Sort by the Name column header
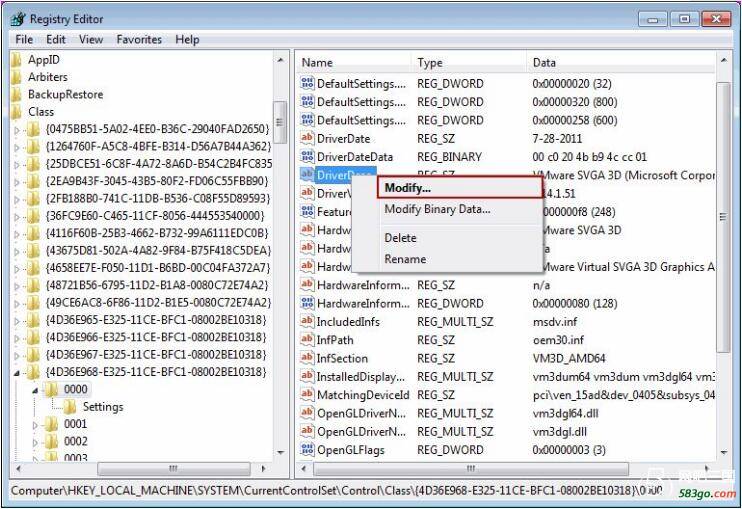This screenshot has height=509, width=742. point(355,62)
